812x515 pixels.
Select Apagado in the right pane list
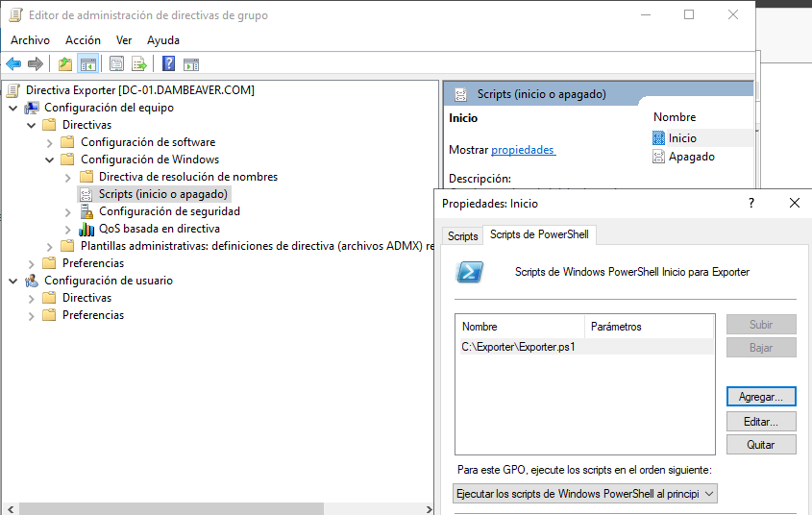click(x=691, y=157)
